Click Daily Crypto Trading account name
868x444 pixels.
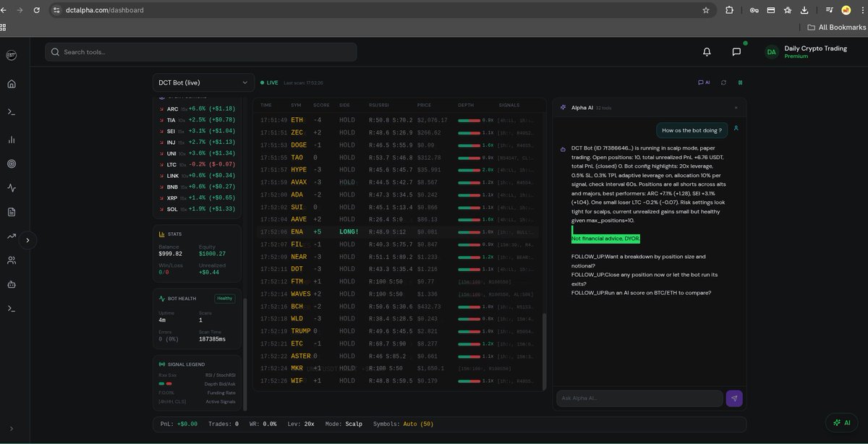(815, 48)
